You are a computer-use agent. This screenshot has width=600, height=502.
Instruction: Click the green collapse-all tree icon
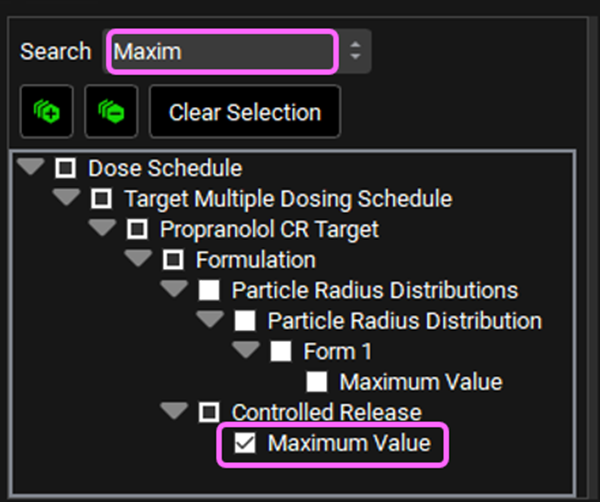click(x=110, y=112)
